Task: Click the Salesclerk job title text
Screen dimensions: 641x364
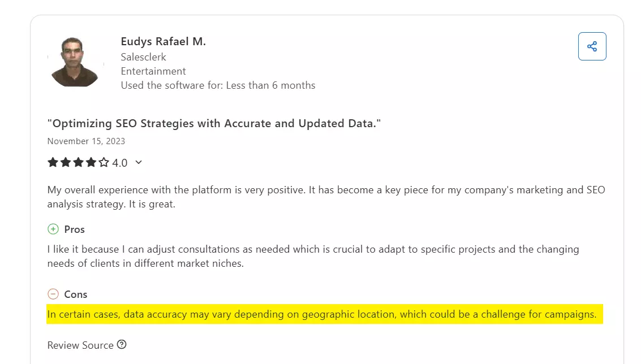Action: point(143,57)
